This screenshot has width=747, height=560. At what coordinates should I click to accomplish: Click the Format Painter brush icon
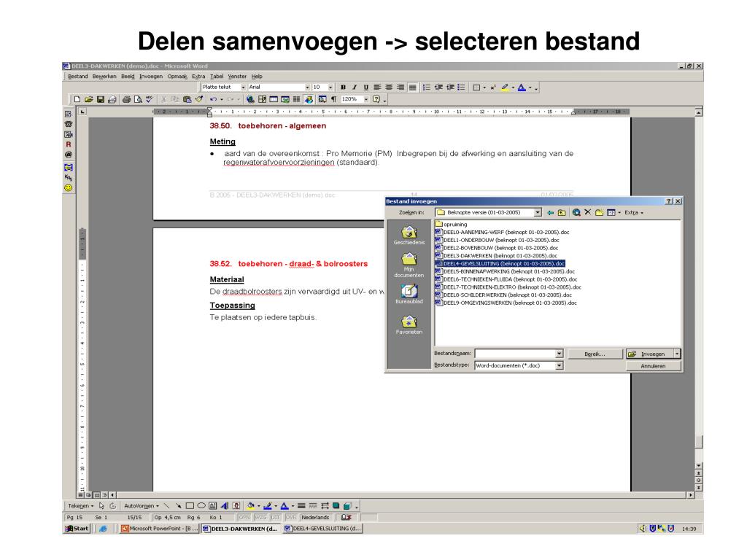point(199,99)
